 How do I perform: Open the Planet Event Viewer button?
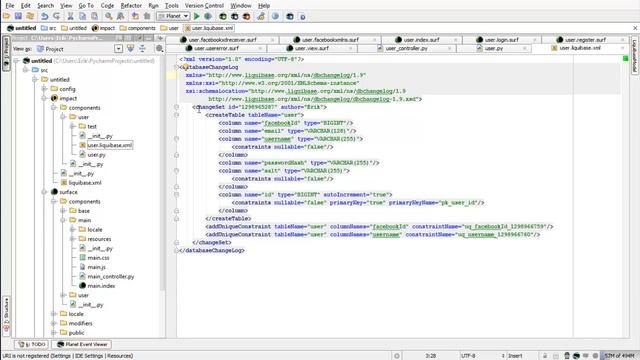[82, 344]
